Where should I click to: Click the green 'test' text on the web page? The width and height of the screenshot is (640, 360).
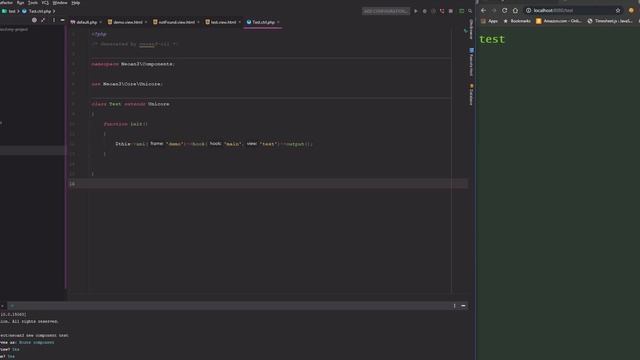pyautogui.click(x=492, y=39)
